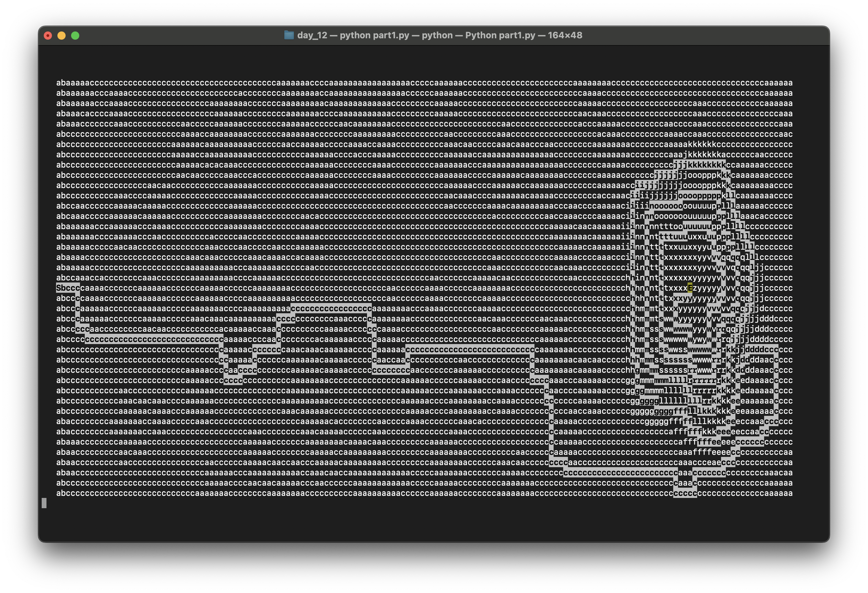Click the window title text "python part1.py"
Viewport: 868px width, 593px height.
374,36
